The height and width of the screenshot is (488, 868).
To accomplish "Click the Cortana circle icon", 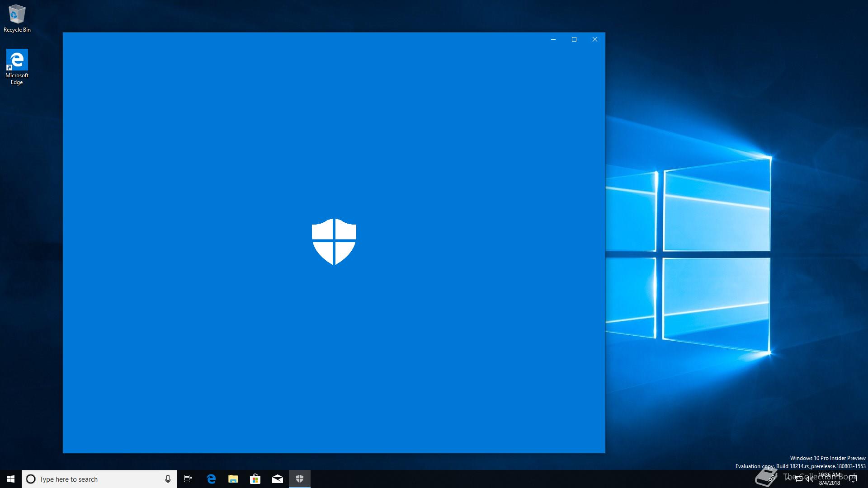I will (31, 479).
